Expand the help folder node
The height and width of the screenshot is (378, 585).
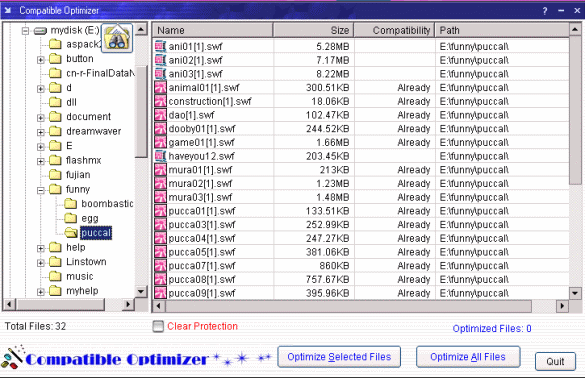click(x=41, y=248)
